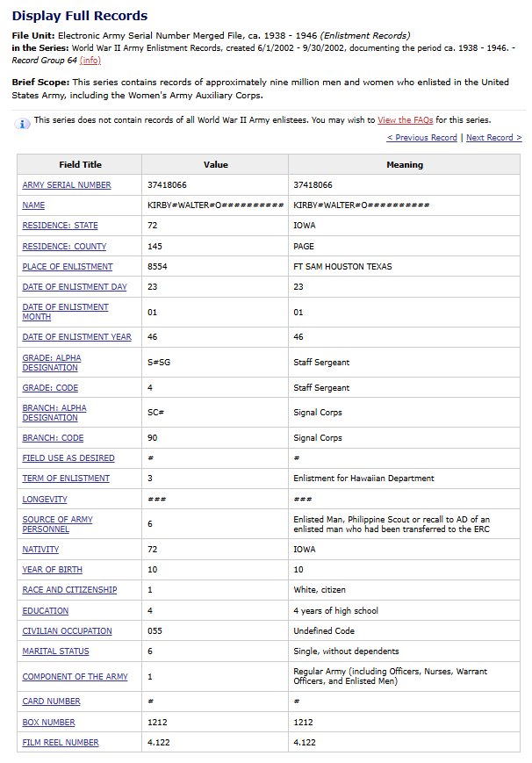Click the Grade: Code field link
532x763 pixels.
coord(50,387)
